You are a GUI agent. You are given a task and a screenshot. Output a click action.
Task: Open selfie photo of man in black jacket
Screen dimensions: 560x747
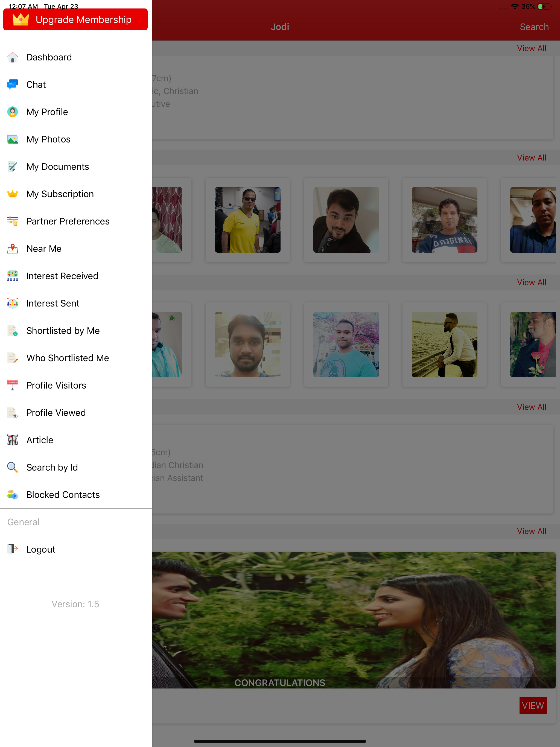tap(346, 220)
